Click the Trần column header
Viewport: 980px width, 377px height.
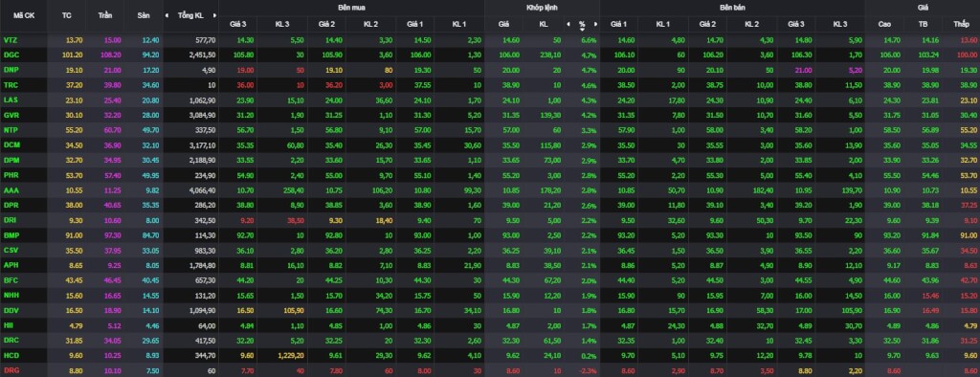pos(105,15)
